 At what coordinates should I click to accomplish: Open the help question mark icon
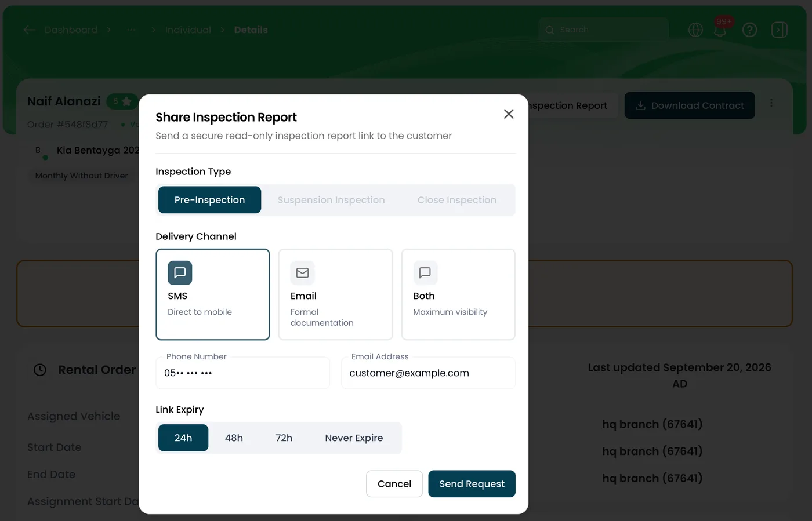click(x=750, y=30)
